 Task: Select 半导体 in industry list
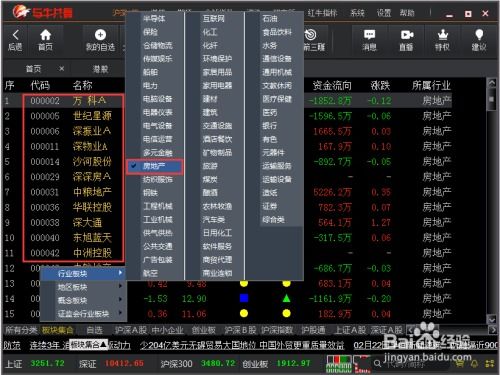click(154, 19)
